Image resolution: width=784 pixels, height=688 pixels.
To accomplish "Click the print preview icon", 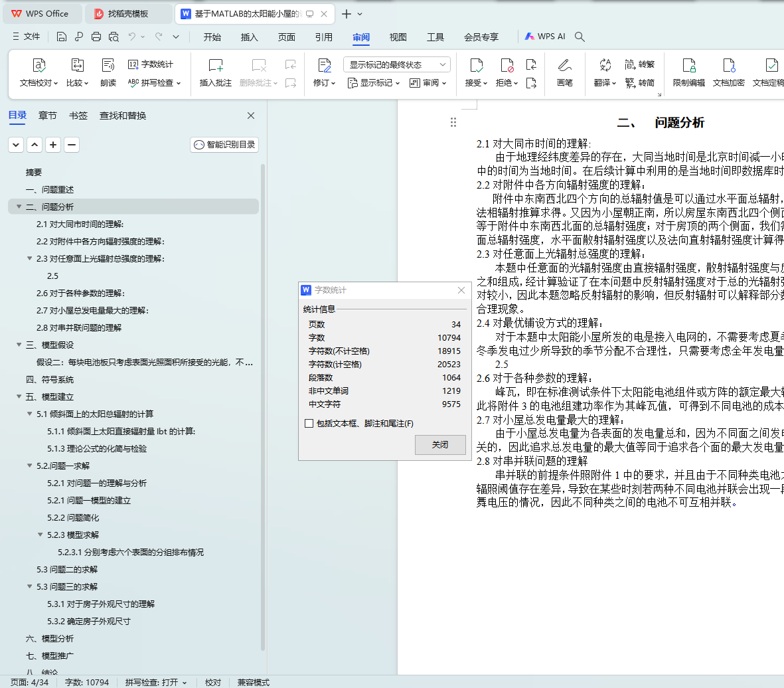I will click(114, 37).
